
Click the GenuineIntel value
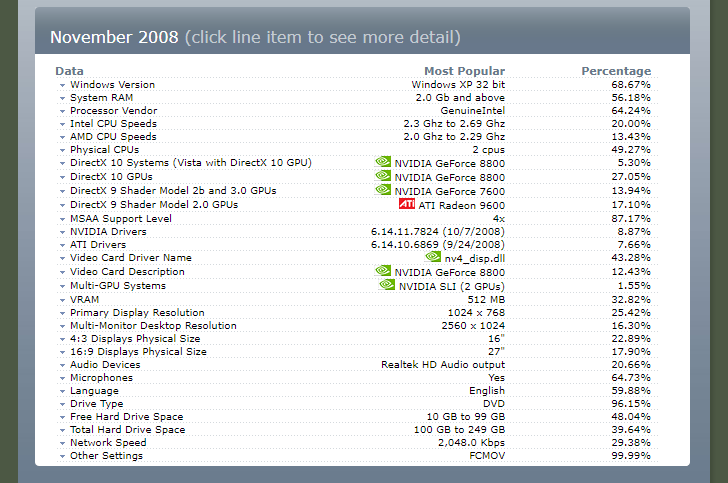[473, 111]
